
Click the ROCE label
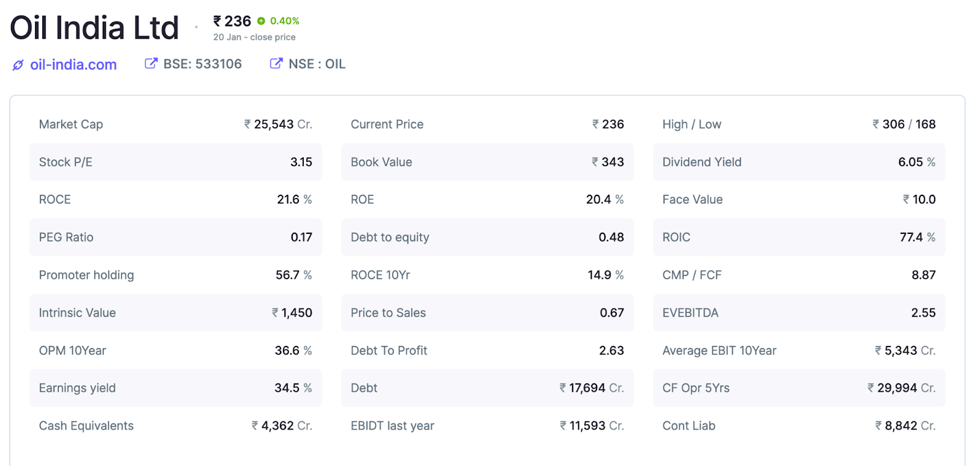[55, 200]
